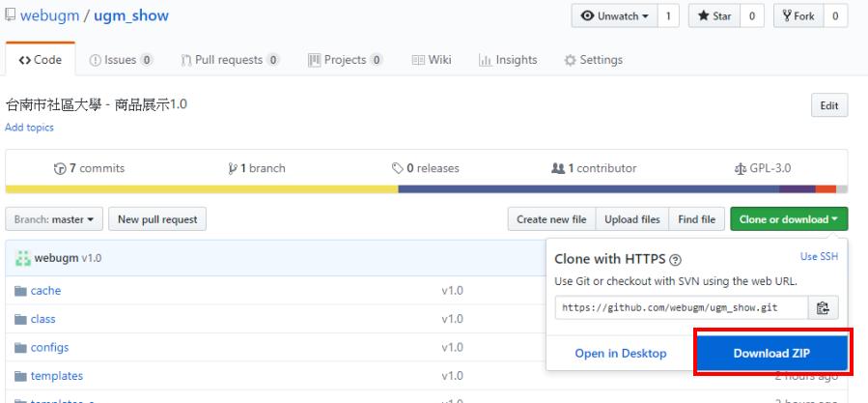
Task: Open the cache folder
Action: click(x=46, y=291)
